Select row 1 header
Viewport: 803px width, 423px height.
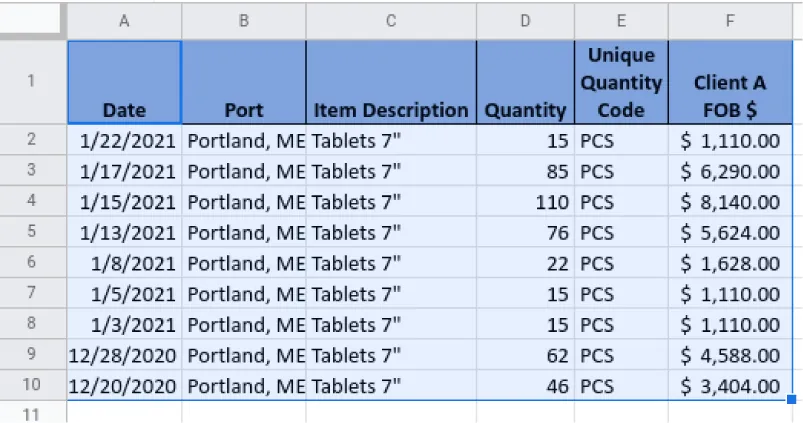coord(33,82)
